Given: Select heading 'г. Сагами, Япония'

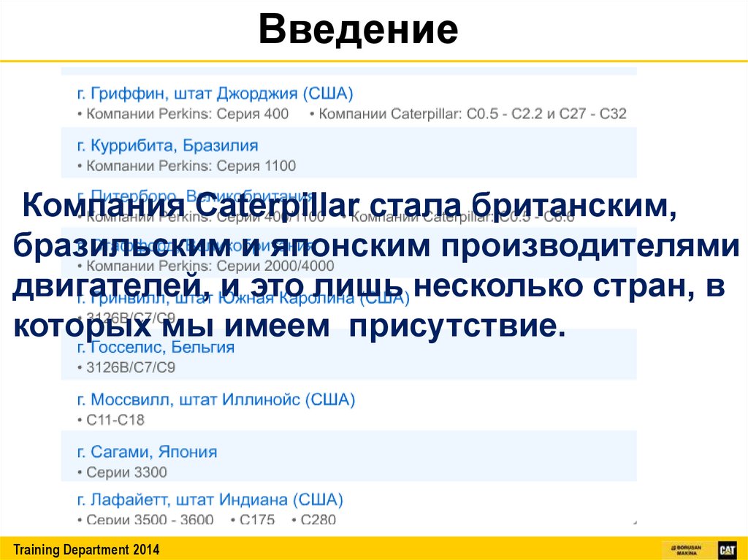Looking at the screenshot, I should pos(147,452).
